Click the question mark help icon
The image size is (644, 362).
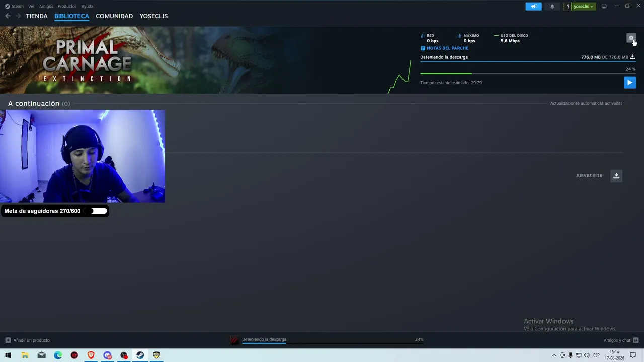(568, 6)
